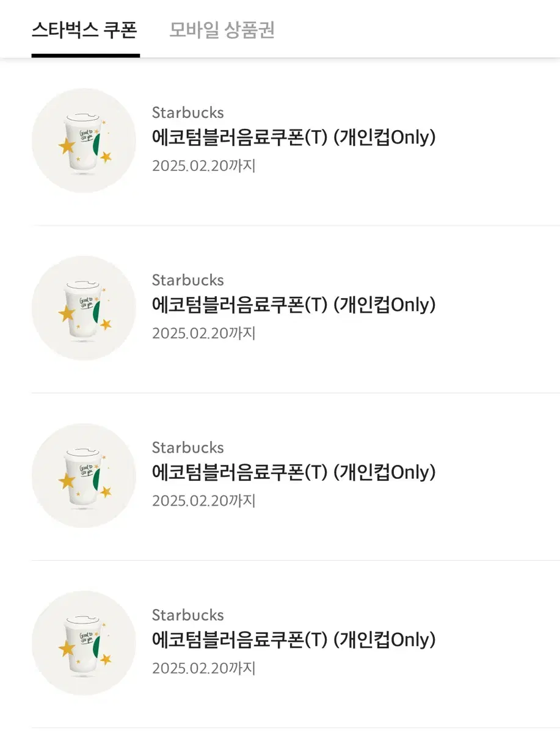This screenshot has width=560, height=733.
Task: Open third 에코텀블러음료쿠폰(T) coupon title
Action: 294,473
